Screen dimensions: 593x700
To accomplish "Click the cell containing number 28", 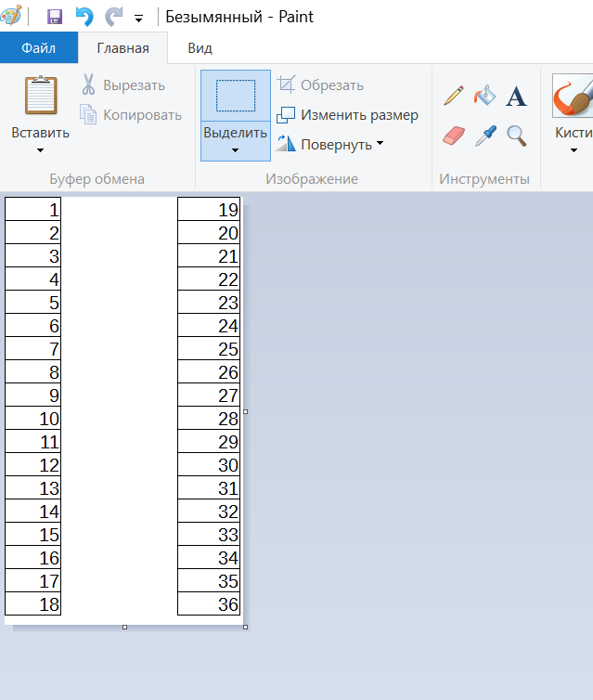I will (x=209, y=418).
